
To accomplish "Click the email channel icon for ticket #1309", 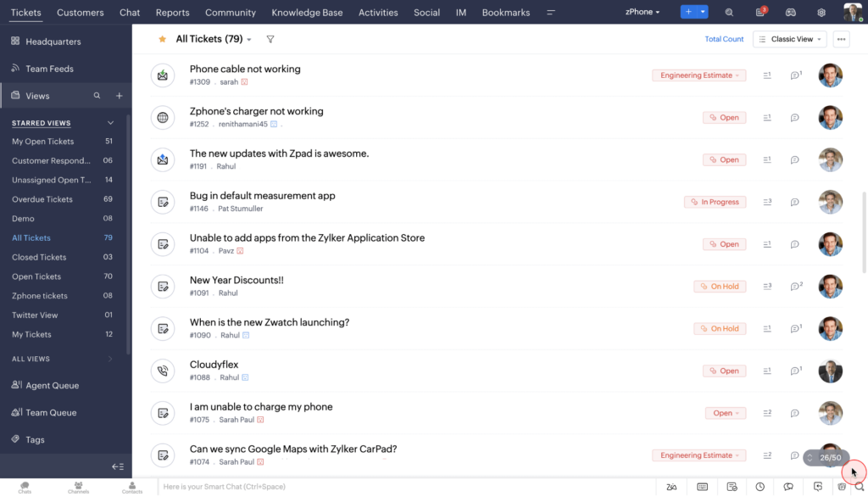I will [163, 75].
